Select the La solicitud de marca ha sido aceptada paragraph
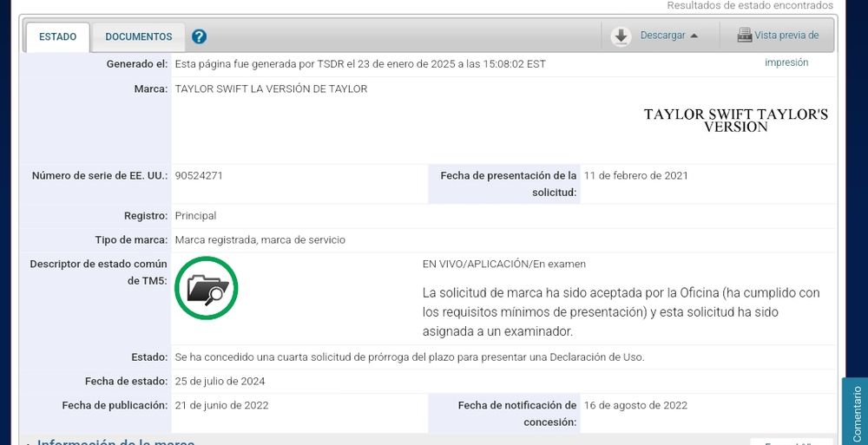Image resolution: width=868 pixels, height=445 pixels. coord(621,312)
